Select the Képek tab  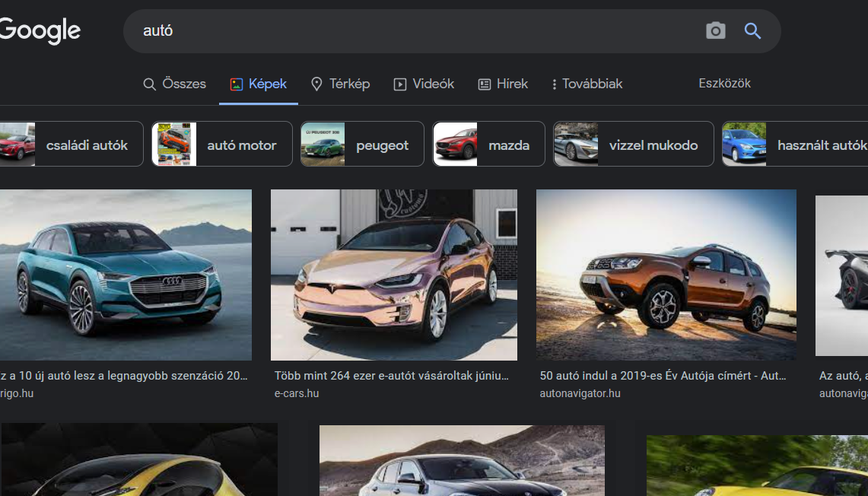click(259, 84)
